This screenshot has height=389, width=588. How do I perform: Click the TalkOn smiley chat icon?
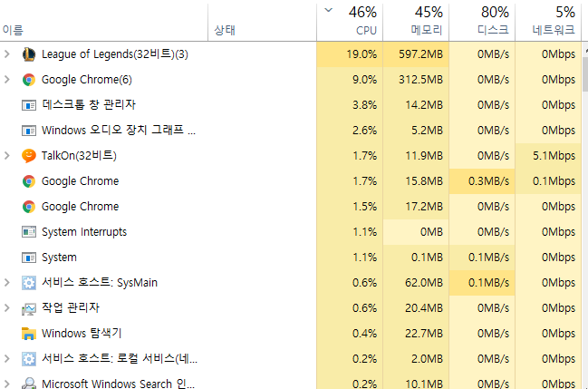click(x=29, y=156)
